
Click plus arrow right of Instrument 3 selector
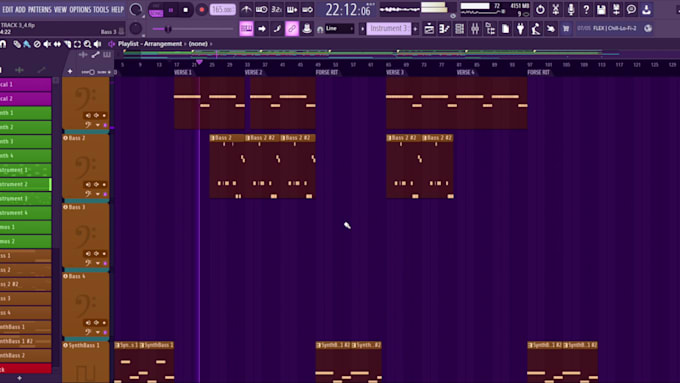coord(415,29)
